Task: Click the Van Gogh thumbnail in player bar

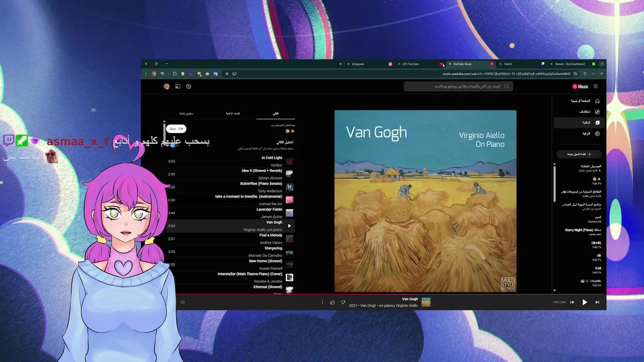Action: point(426,302)
